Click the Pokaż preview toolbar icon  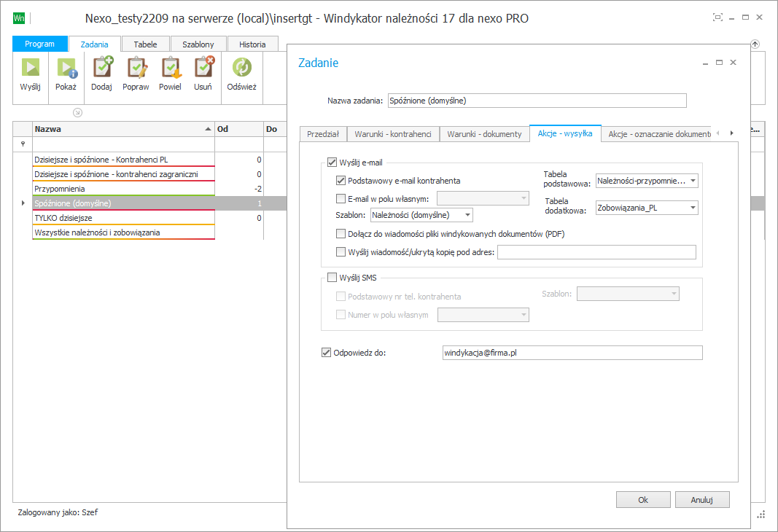click(x=66, y=68)
